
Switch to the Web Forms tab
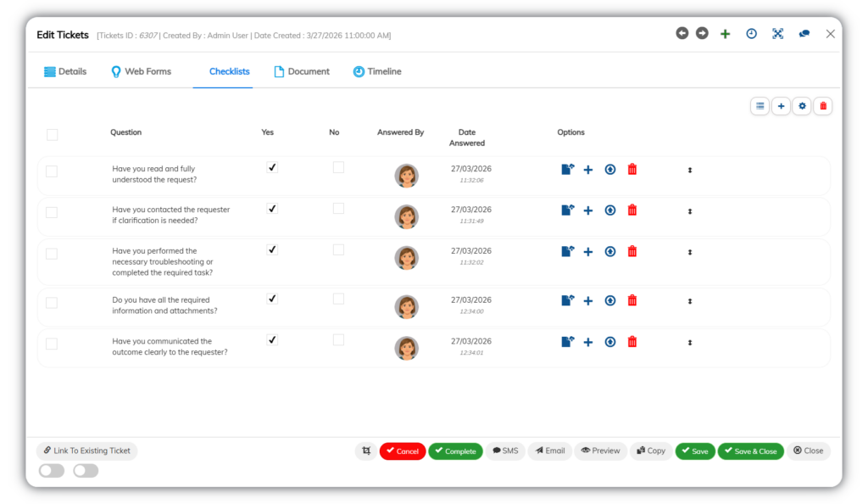pos(142,71)
